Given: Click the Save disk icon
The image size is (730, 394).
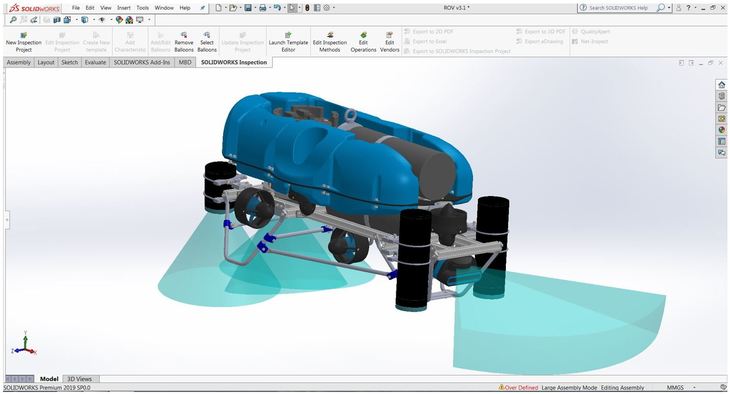Looking at the screenshot, I should (x=248, y=8).
